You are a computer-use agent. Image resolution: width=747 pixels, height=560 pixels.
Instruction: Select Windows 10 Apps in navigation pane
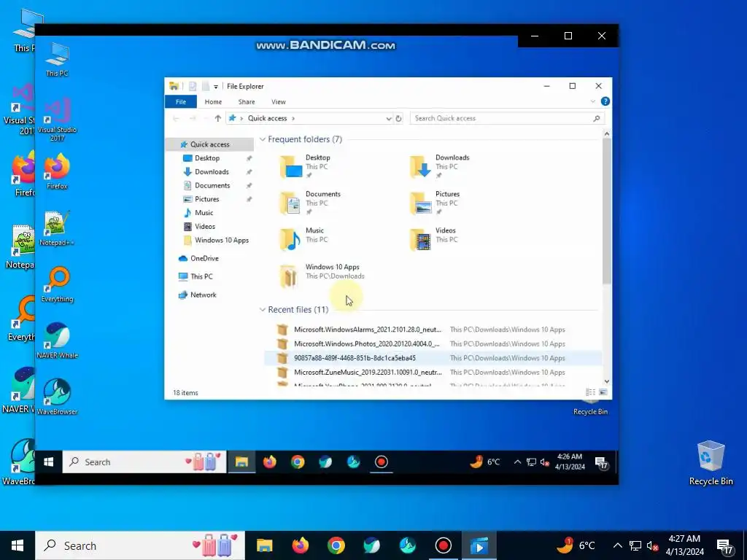(222, 241)
